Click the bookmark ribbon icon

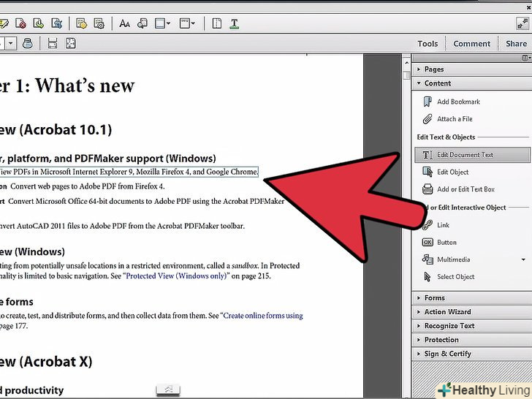click(x=427, y=102)
